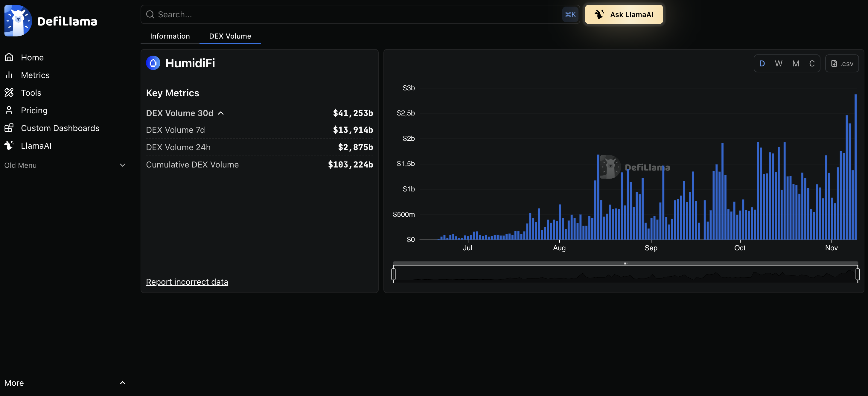Click the Tools sidebar icon

coord(9,92)
